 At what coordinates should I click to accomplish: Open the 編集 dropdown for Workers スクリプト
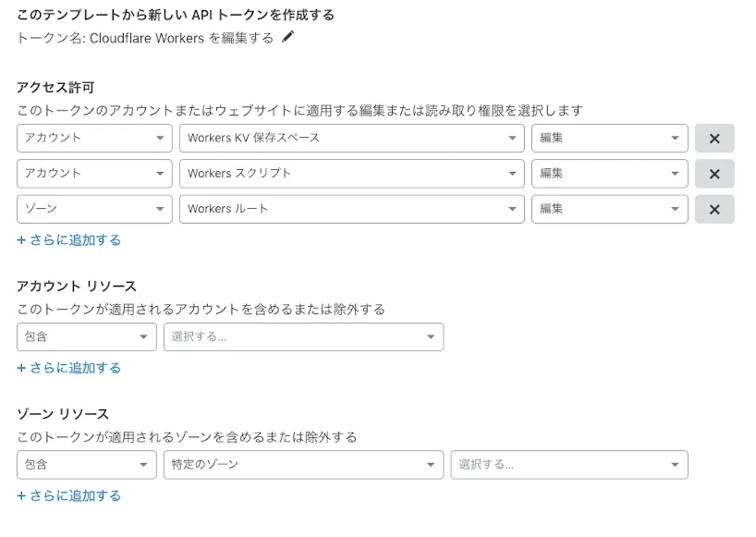610,173
